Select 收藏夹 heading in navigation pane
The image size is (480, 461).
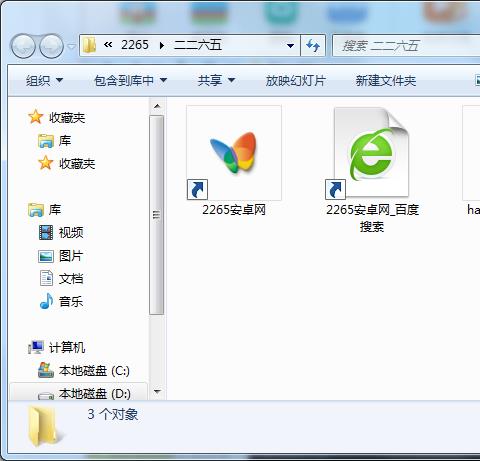tap(67, 117)
